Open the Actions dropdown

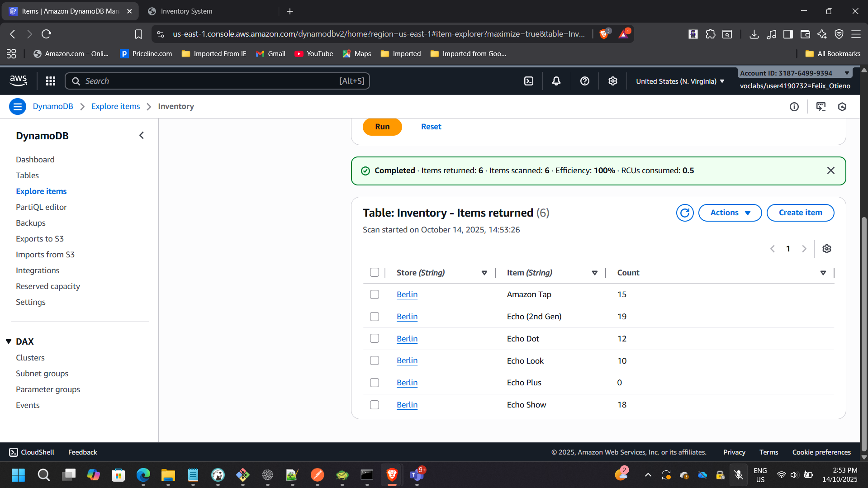tap(730, 213)
